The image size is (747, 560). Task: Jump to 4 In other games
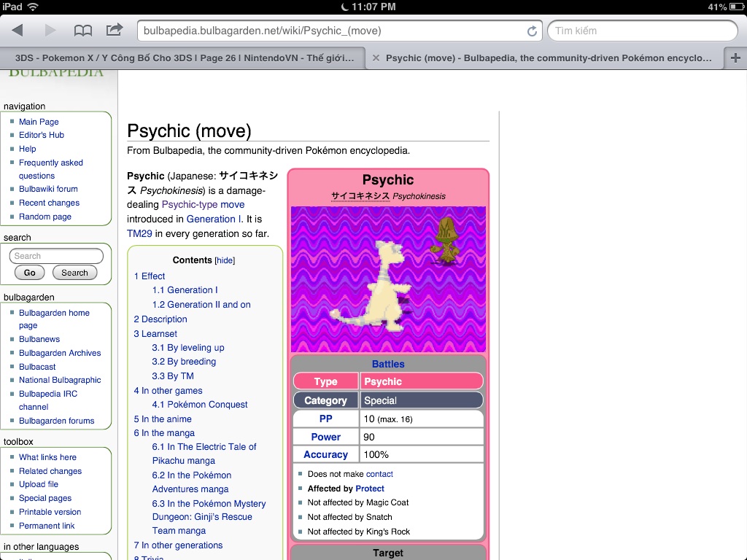(x=168, y=391)
